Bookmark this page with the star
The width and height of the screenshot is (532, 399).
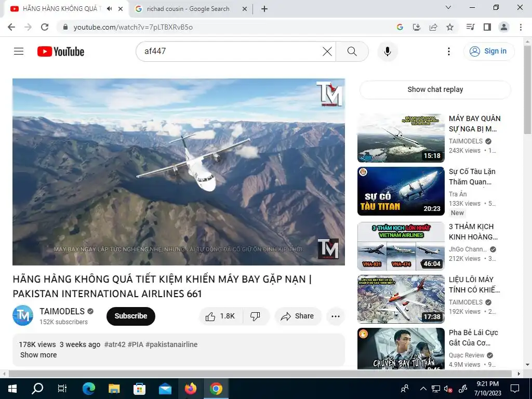[x=450, y=27]
